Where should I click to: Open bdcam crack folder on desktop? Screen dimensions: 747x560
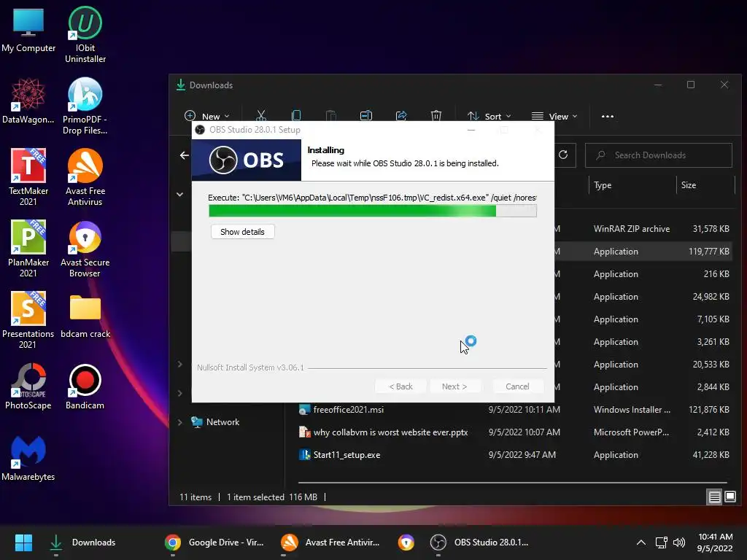[x=85, y=315]
